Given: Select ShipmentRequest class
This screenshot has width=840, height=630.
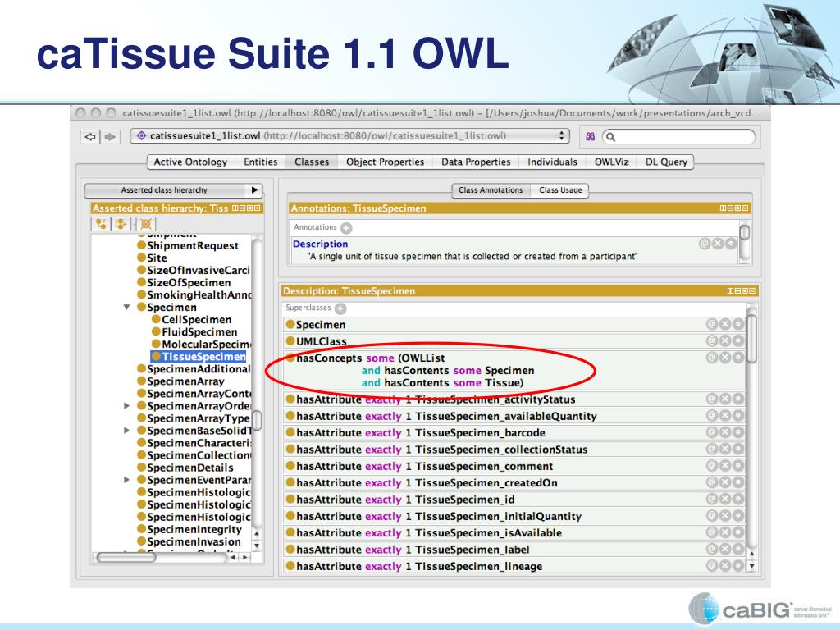Looking at the screenshot, I should [x=193, y=245].
